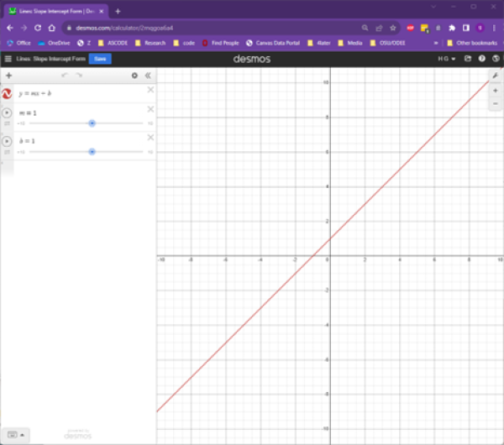Redo the expression edit
Viewport: 504px width, 445px height.
click(79, 76)
